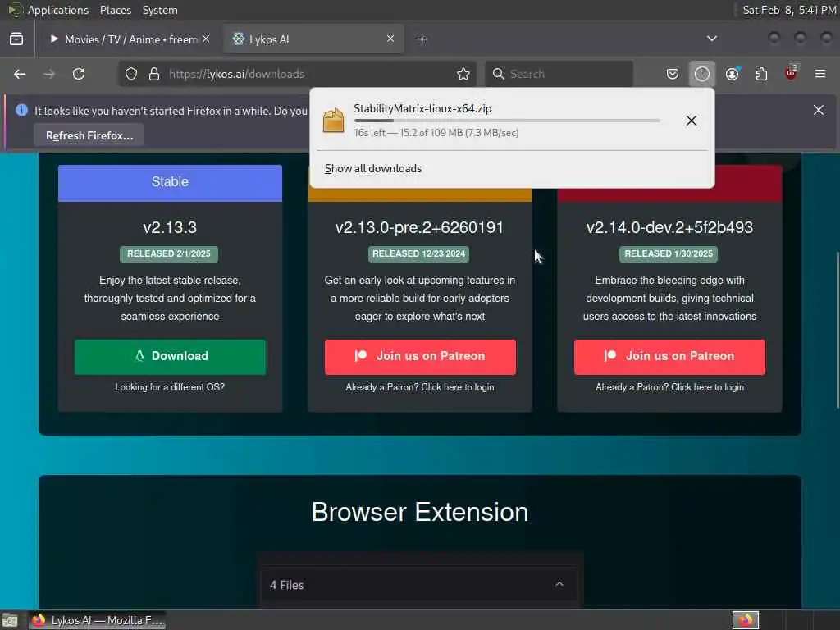Click Already a Patron login link under v2.14.0-dev.2
Screen dimensions: 840x630
pos(669,387)
